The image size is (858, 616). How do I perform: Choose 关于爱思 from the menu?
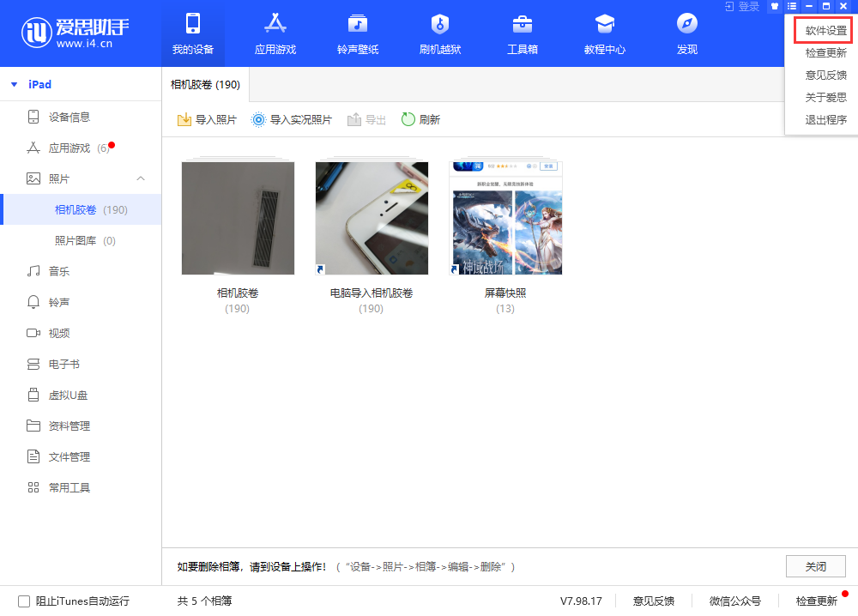tap(825, 97)
